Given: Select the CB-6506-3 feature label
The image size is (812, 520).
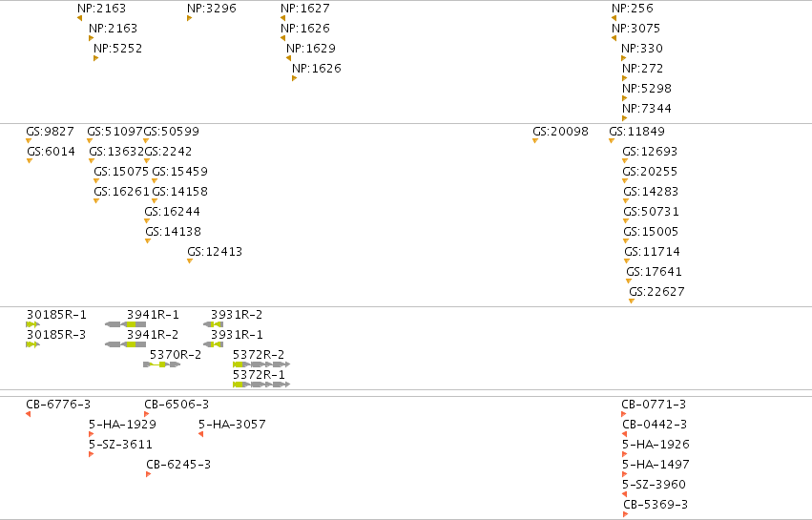Looking at the screenshot, I should click(x=177, y=404).
